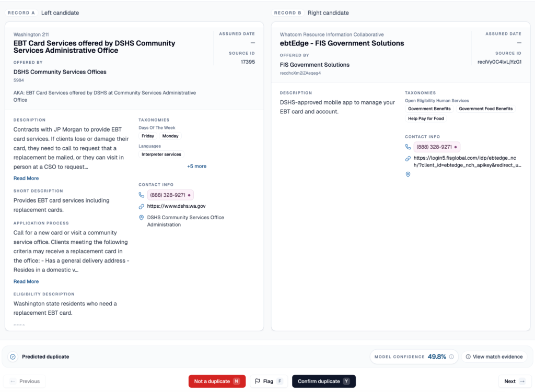Click the location pin icon beside DSHS Community Services Office Administration
The height and width of the screenshot is (392, 535).
(141, 218)
